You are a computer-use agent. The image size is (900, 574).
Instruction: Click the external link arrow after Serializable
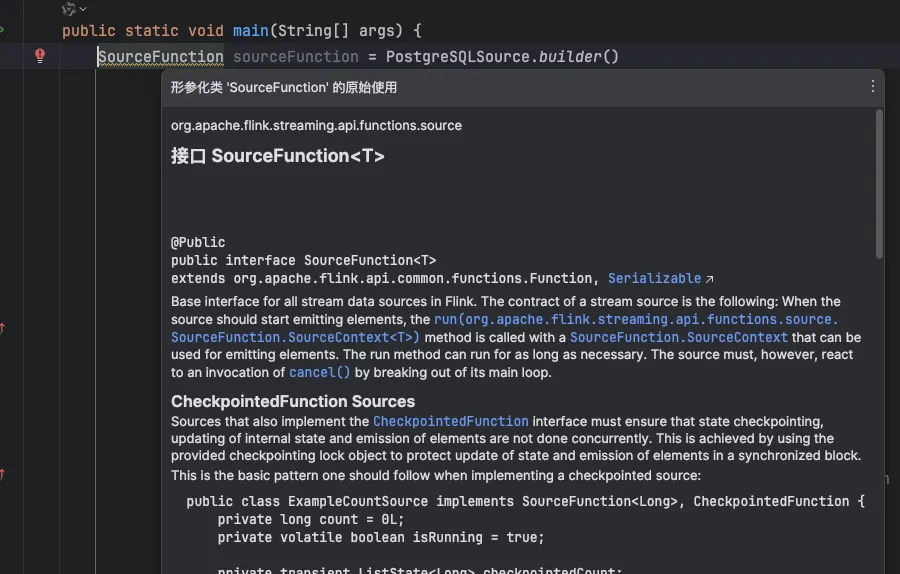(710, 279)
